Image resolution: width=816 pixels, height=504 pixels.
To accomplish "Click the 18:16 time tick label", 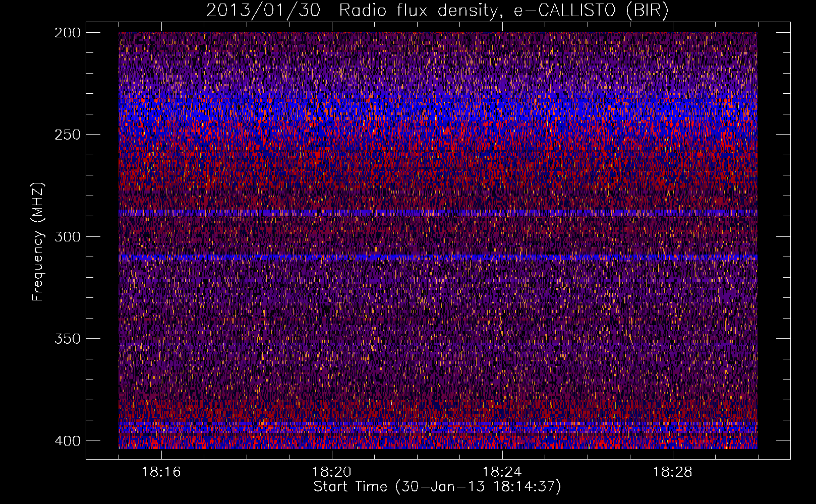I will (161, 472).
